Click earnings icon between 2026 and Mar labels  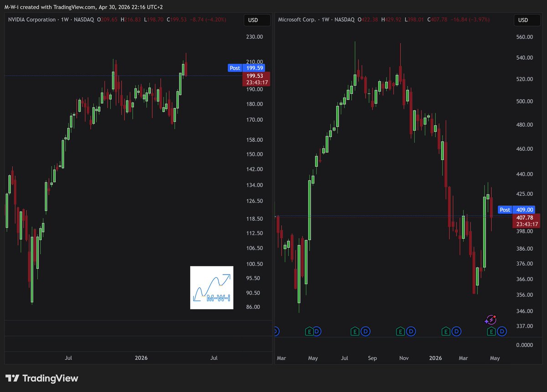click(x=445, y=331)
